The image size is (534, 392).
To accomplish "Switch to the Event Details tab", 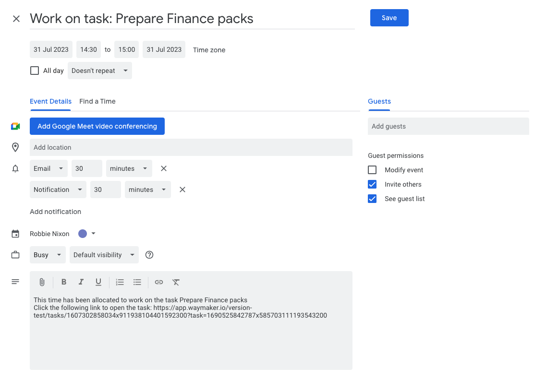I will [x=50, y=101].
